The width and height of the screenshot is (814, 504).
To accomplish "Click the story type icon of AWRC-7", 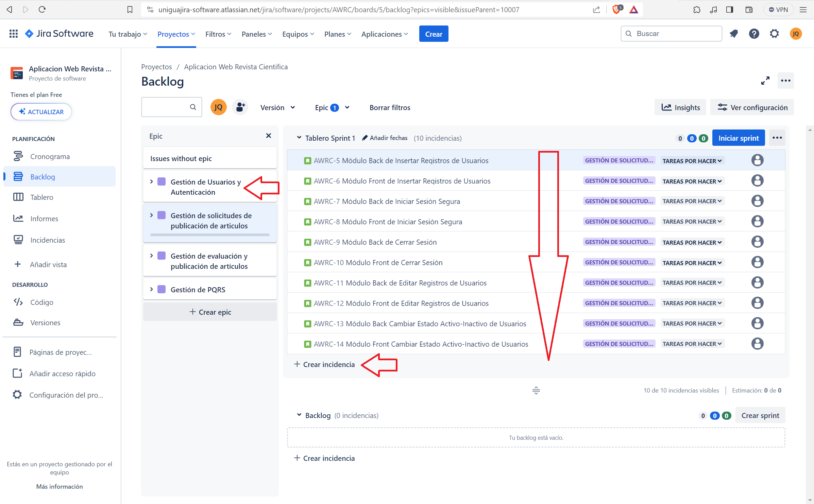I will click(307, 202).
